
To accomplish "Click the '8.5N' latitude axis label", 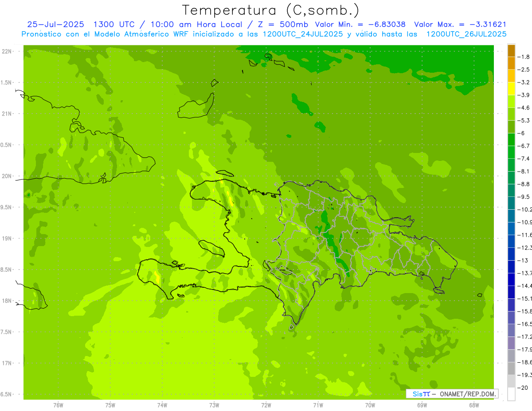I will pos(6,270).
